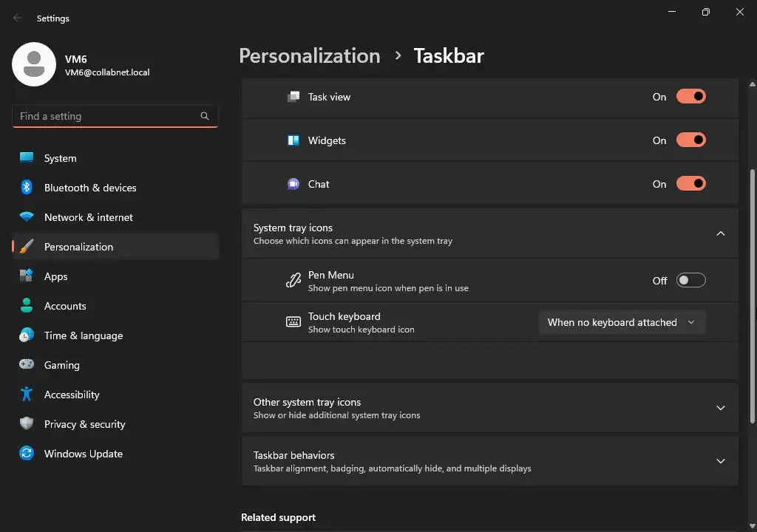Go to Time & language settings
The height and width of the screenshot is (532, 757).
point(83,335)
